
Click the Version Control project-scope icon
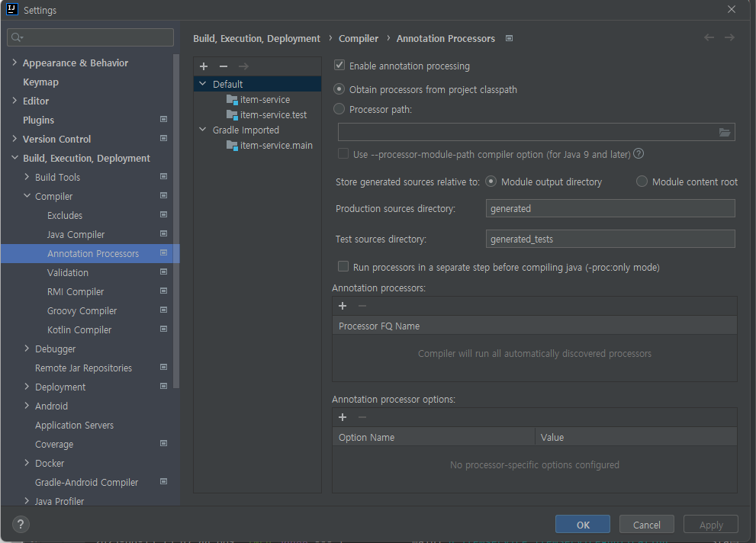[x=163, y=138]
